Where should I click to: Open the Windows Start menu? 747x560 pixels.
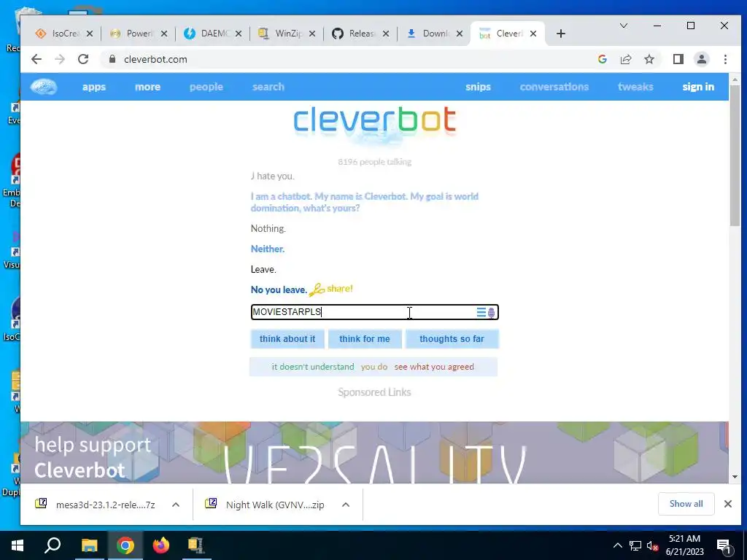18,545
